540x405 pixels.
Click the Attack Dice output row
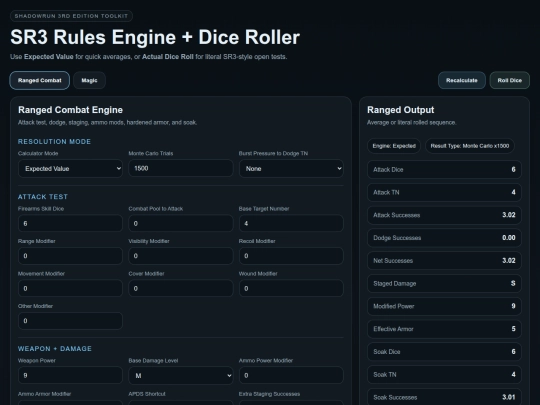click(x=444, y=169)
